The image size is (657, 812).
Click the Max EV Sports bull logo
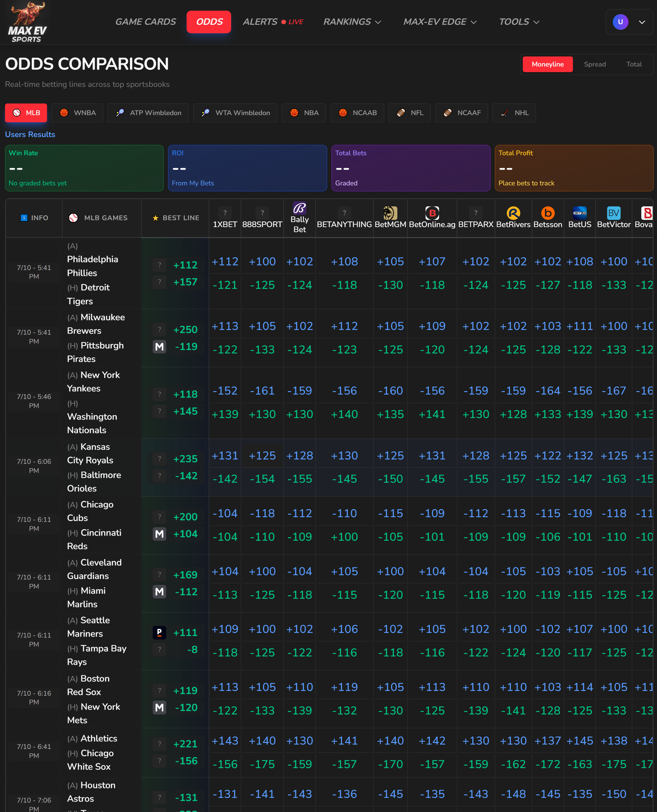point(28,22)
